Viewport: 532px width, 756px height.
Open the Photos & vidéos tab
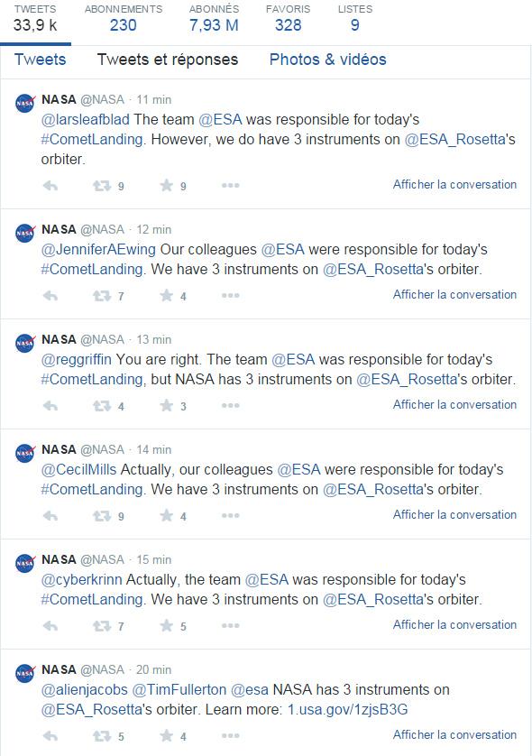coord(327,60)
